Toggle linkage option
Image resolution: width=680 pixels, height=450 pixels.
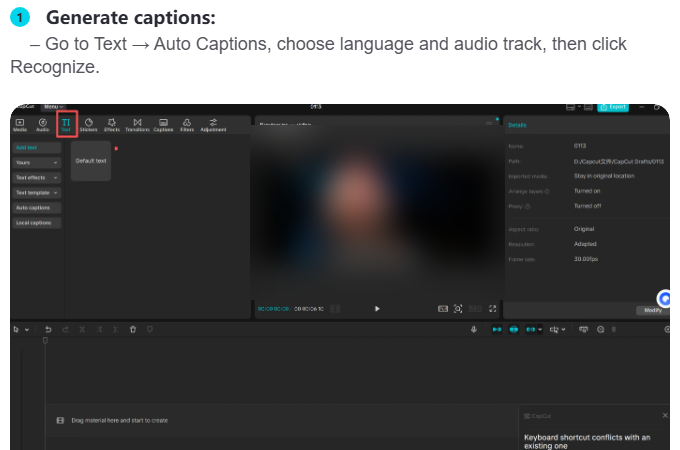point(530,329)
